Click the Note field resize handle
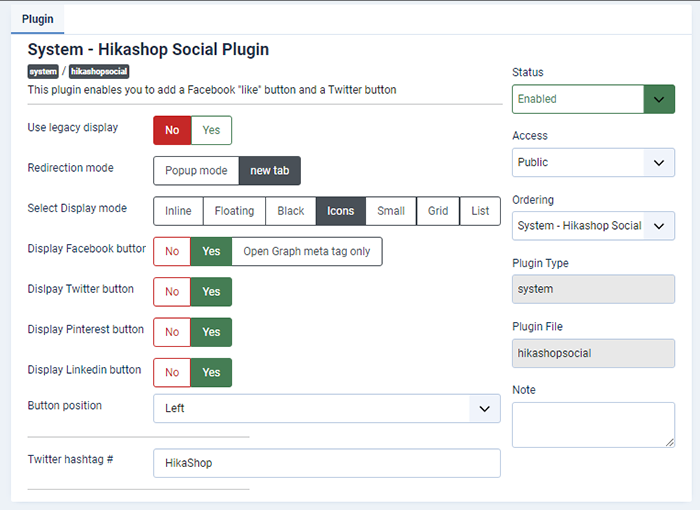Image resolution: width=700 pixels, height=510 pixels. click(670, 442)
